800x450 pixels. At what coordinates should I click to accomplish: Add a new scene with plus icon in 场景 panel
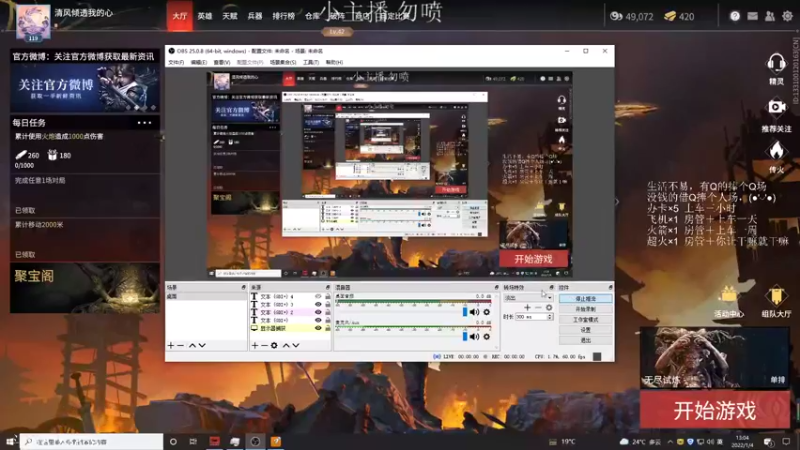click(171, 345)
